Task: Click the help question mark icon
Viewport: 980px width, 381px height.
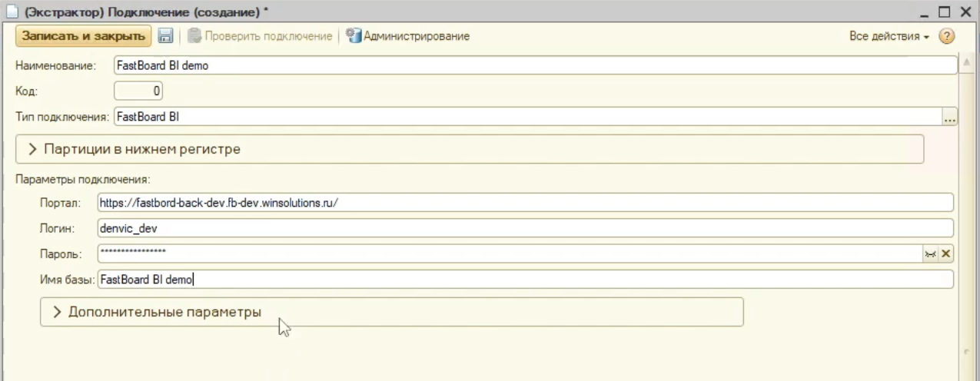Action: click(947, 36)
